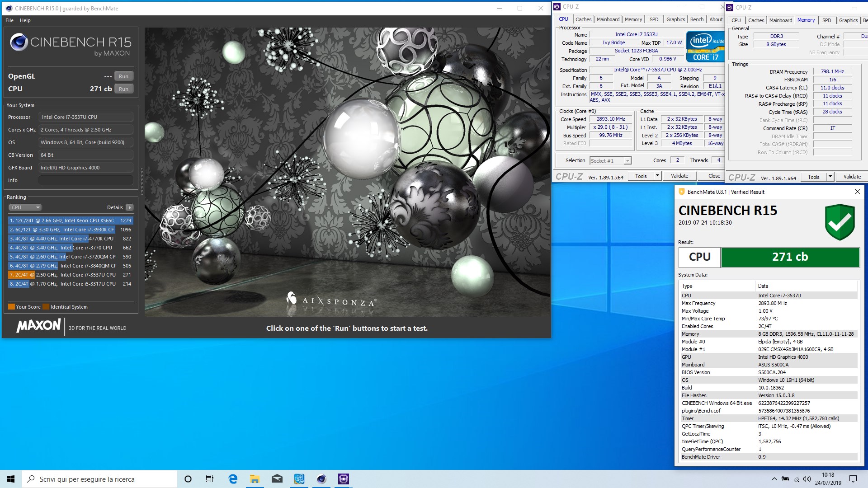Switch to CPU tab in second CPU-Z
Screen dimensions: 868x488
point(736,20)
